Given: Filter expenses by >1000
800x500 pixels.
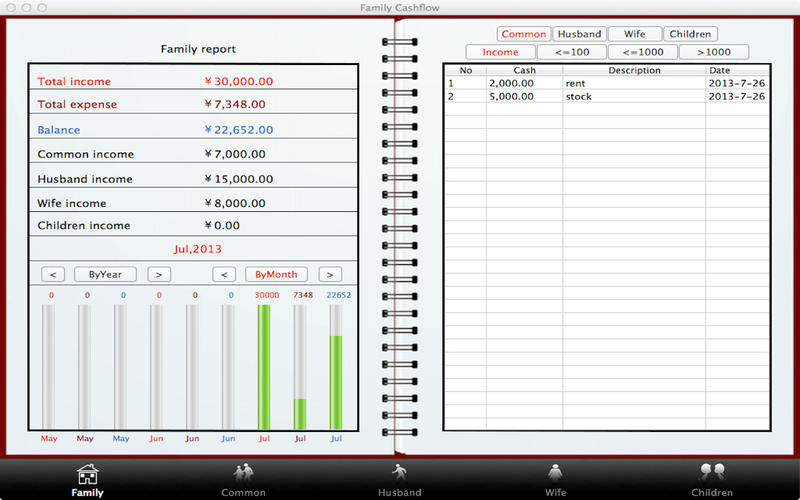Looking at the screenshot, I should (714, 52).
